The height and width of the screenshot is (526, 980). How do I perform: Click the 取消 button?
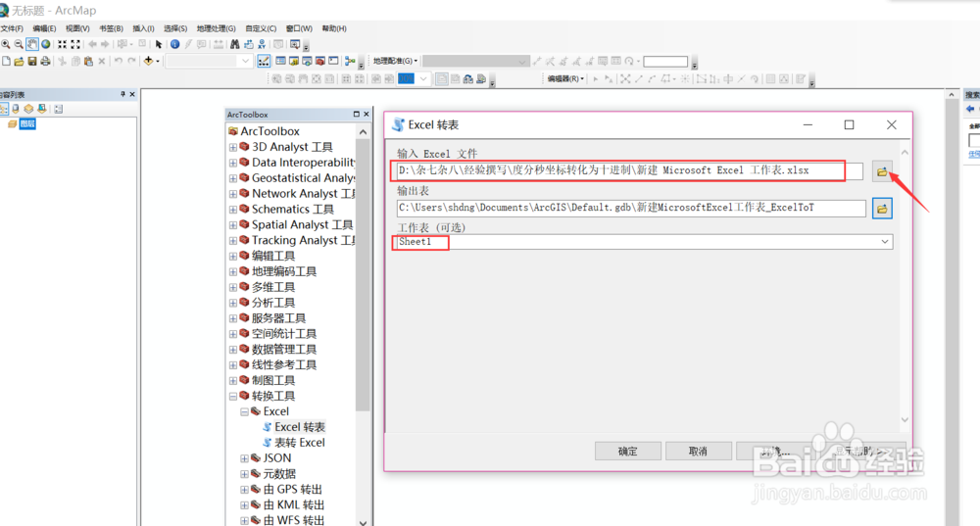click(698, 451)
